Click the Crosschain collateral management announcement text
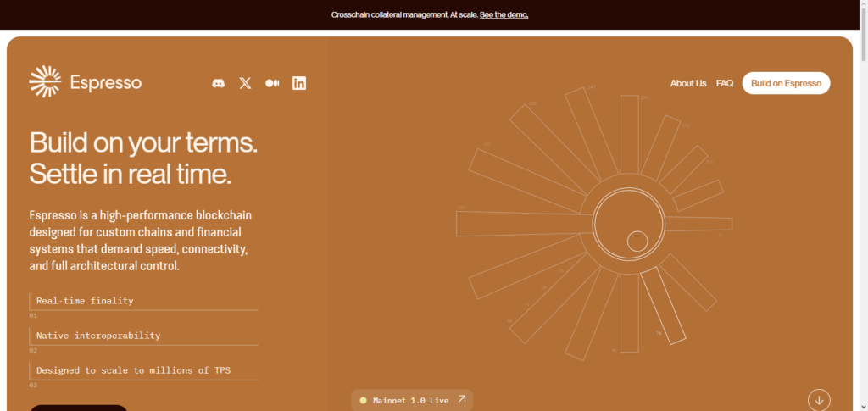 click(404, 15)
